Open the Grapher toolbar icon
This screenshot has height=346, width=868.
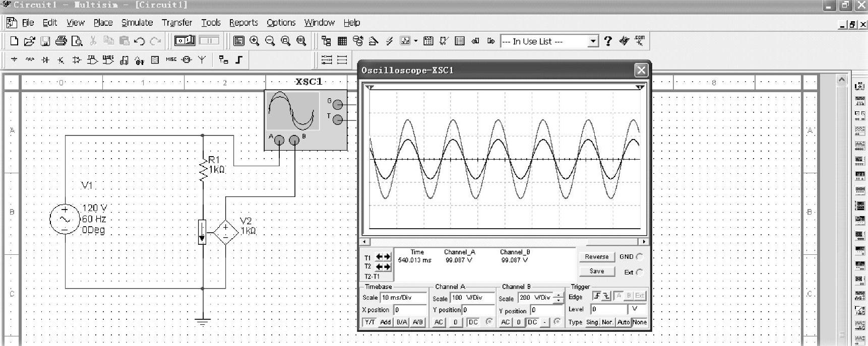pyautogui.click(x=405, y=41)
